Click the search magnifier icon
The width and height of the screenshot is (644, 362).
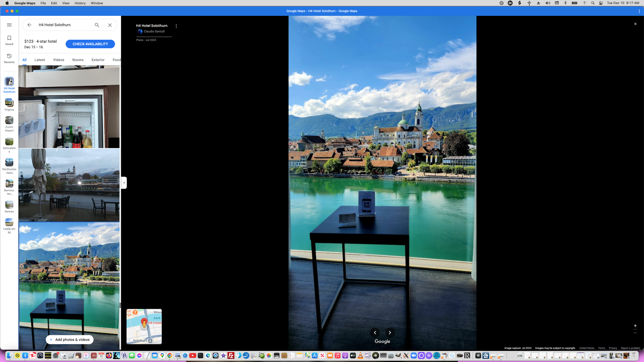pos(97,25)
